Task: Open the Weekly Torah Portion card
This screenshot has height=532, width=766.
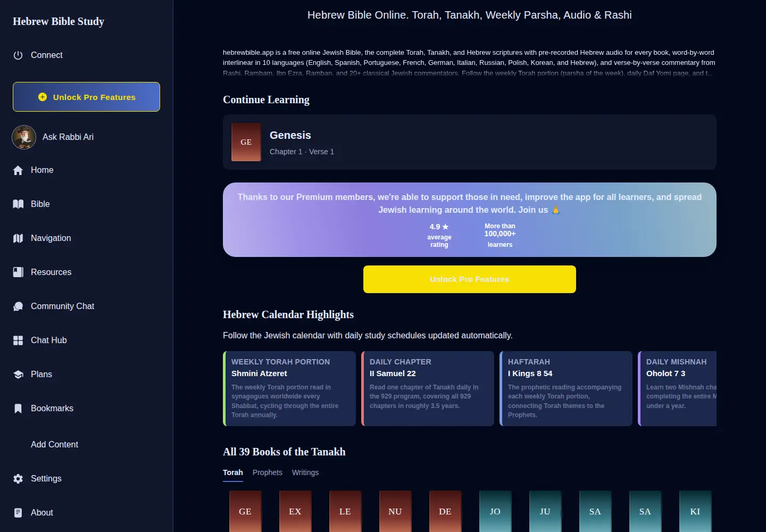Action: coord(289,388)
